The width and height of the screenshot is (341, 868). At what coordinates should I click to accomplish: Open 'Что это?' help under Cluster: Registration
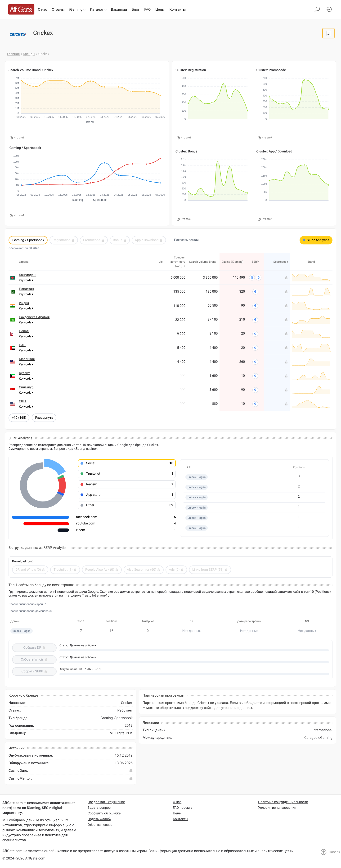(x=184, y=138)
